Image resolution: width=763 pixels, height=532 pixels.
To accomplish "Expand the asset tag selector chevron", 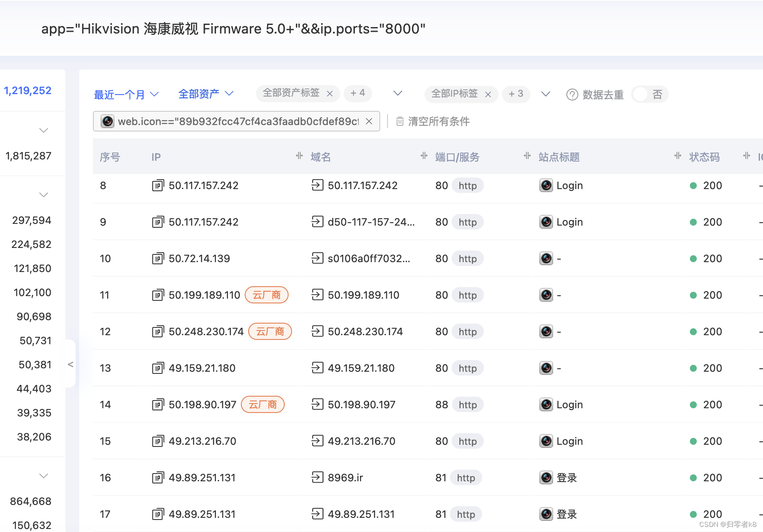I will click(398, 93).
